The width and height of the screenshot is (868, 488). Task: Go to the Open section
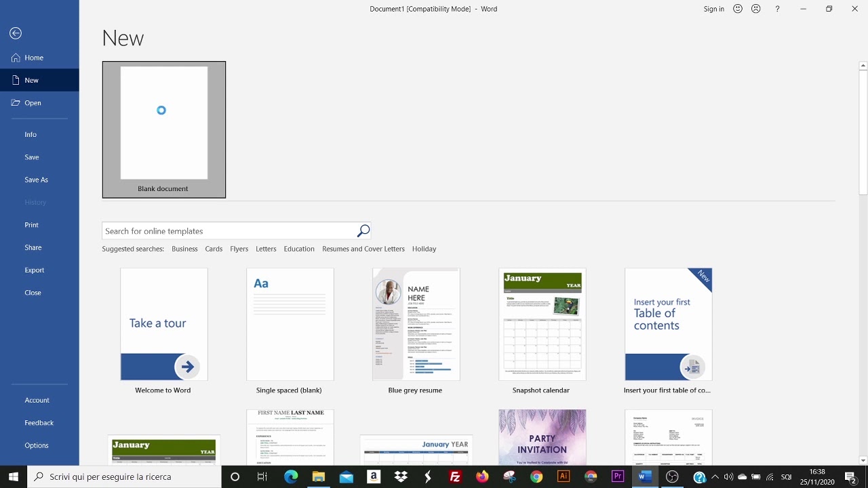click(x=39, y=103)
